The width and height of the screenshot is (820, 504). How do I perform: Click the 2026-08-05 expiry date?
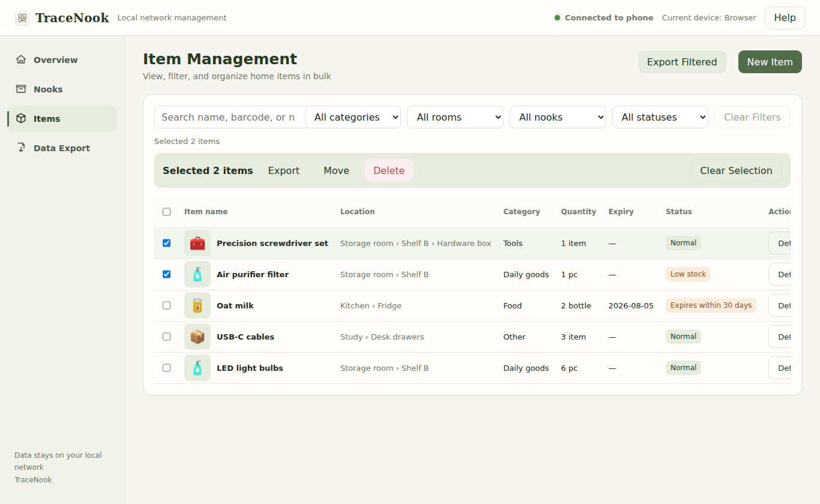631,305
